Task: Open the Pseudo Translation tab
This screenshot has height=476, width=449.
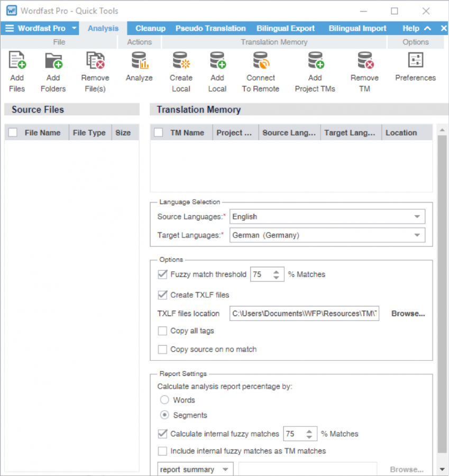Action: (x=210, y=29)
